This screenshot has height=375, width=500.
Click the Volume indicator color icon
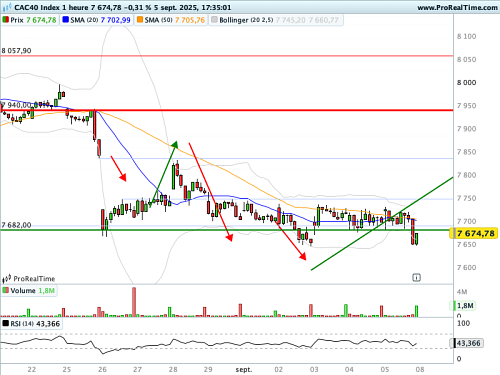(5, 290)
